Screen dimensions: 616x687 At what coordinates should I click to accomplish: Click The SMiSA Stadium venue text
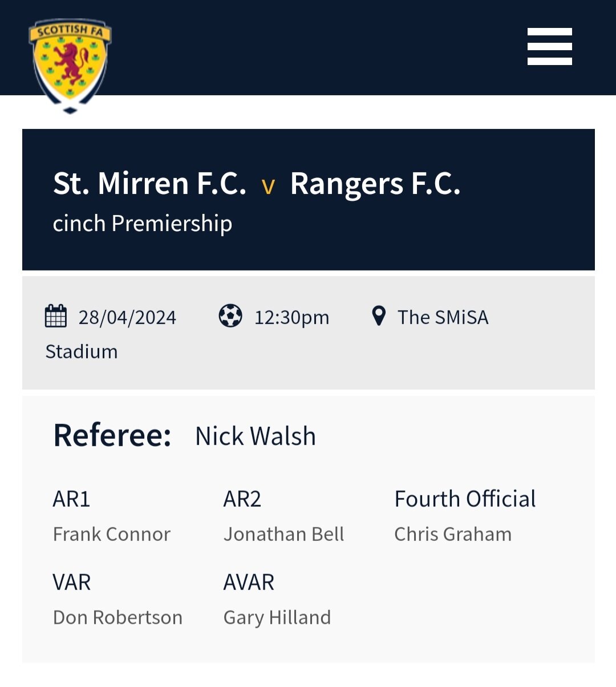(x=267, y=334)
